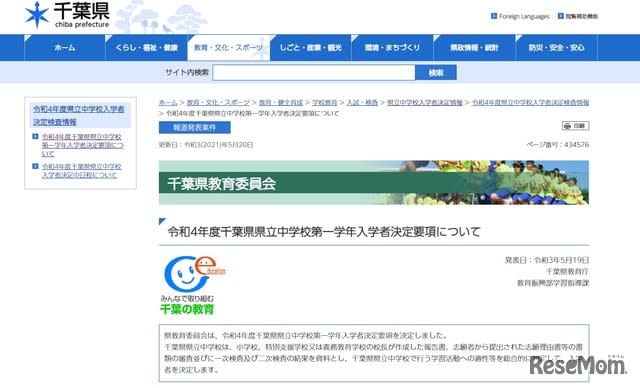Viewport: 640px width, 388px height.
Task: Open the ホーム navigation tab
Action: tap(65, 48)
